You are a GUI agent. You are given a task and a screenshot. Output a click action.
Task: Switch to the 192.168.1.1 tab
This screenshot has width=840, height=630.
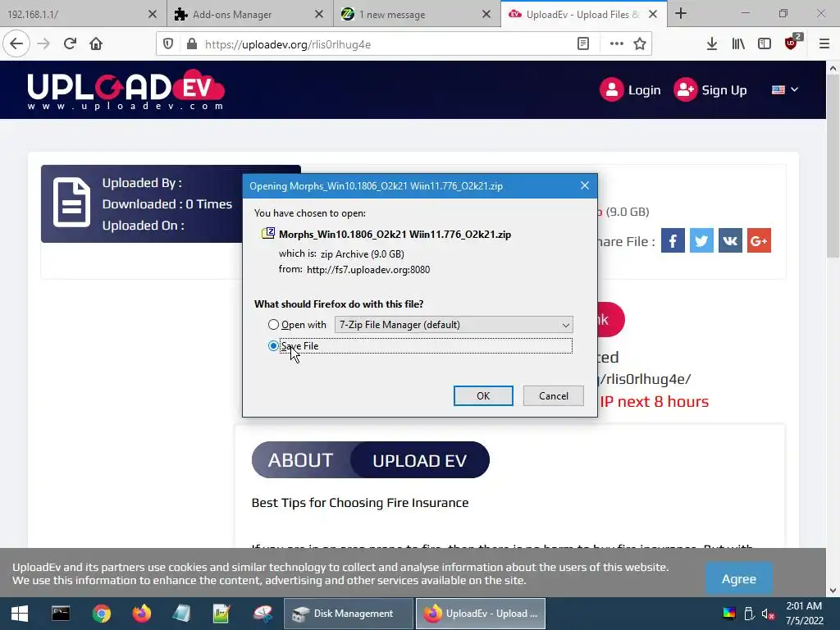(x=75, y=15)
